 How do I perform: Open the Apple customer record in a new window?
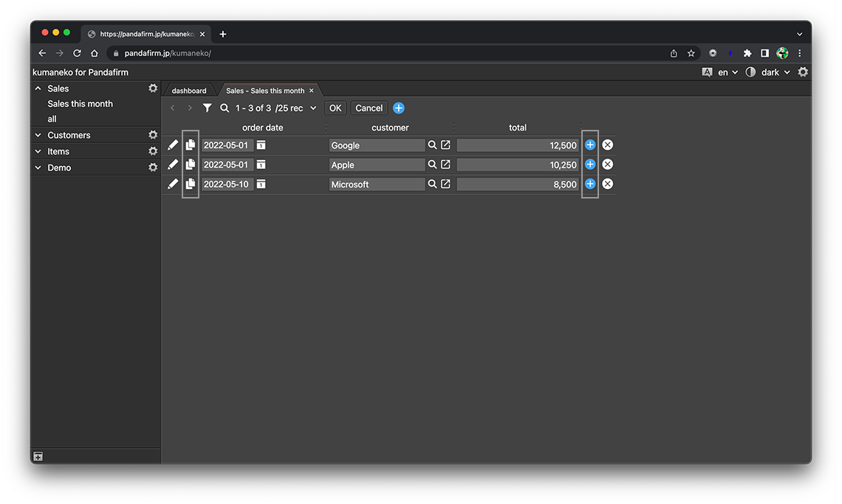click(445, 165)
